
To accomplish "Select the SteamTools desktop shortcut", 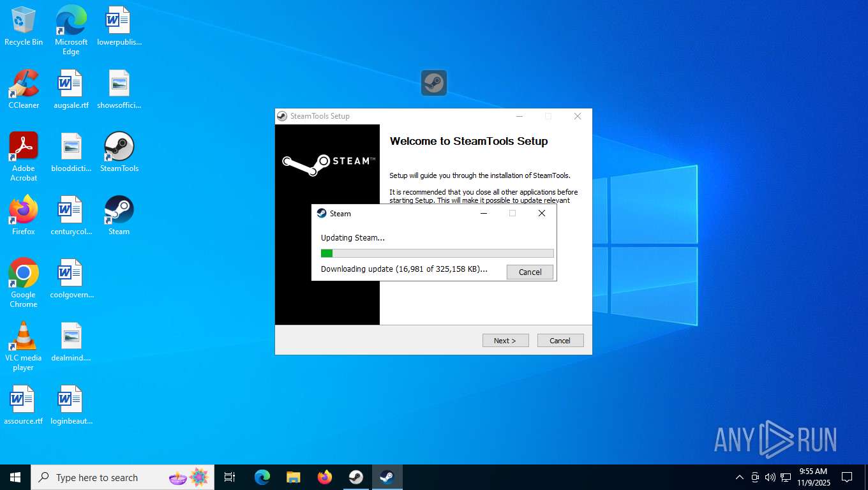I will [x=119, y=152].
